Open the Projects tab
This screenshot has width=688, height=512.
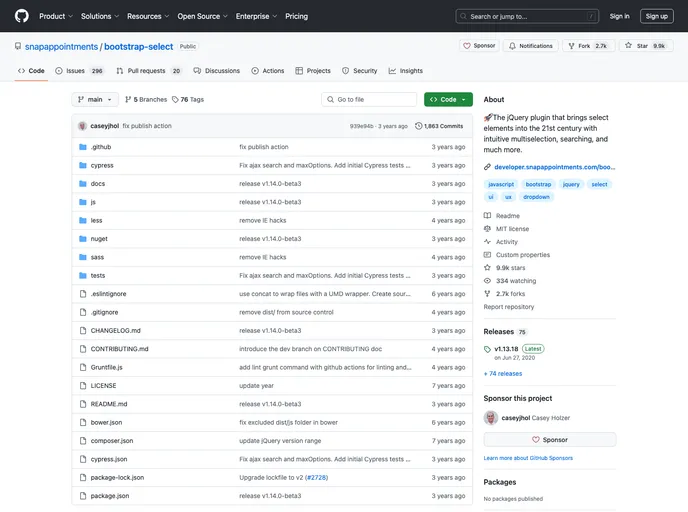(313, 71)
